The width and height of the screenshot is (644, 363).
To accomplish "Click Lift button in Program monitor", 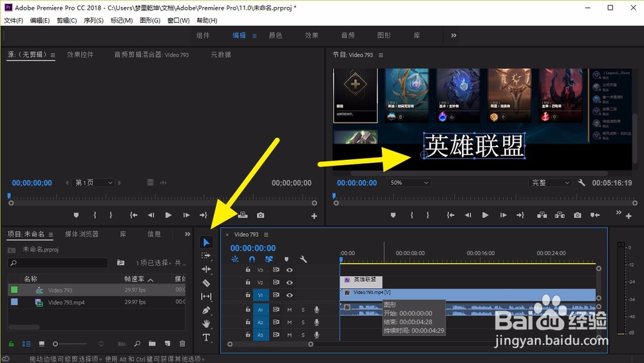I will [542, 215].
